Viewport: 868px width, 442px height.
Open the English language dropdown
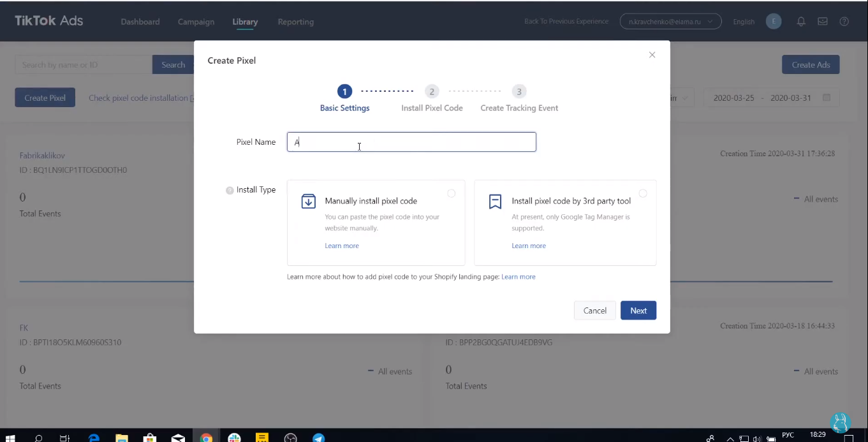click(743, 22)
